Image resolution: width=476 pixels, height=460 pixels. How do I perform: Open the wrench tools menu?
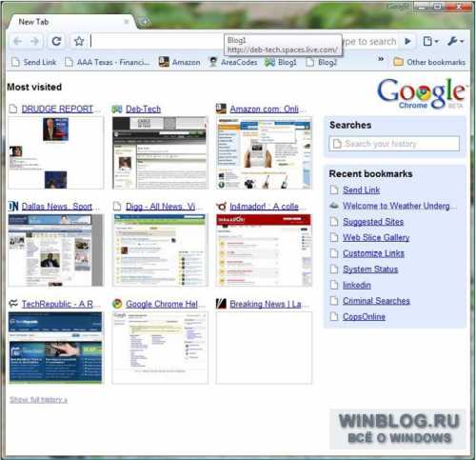456,41
